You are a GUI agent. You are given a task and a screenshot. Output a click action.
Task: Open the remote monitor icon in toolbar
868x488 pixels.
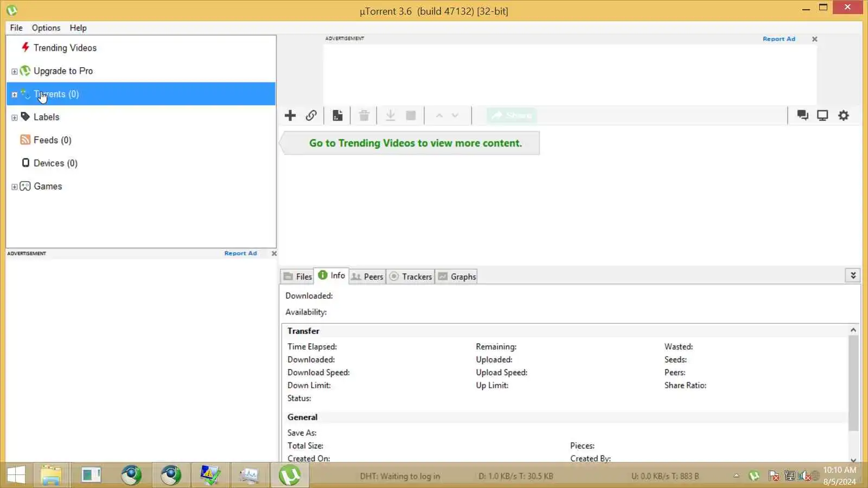click(x=823, y=115)
